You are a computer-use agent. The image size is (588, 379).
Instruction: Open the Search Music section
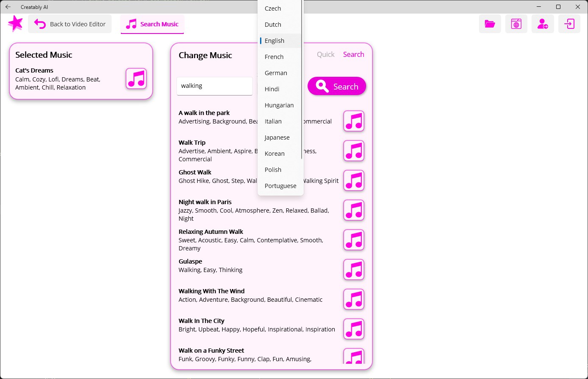click(152, 24)
